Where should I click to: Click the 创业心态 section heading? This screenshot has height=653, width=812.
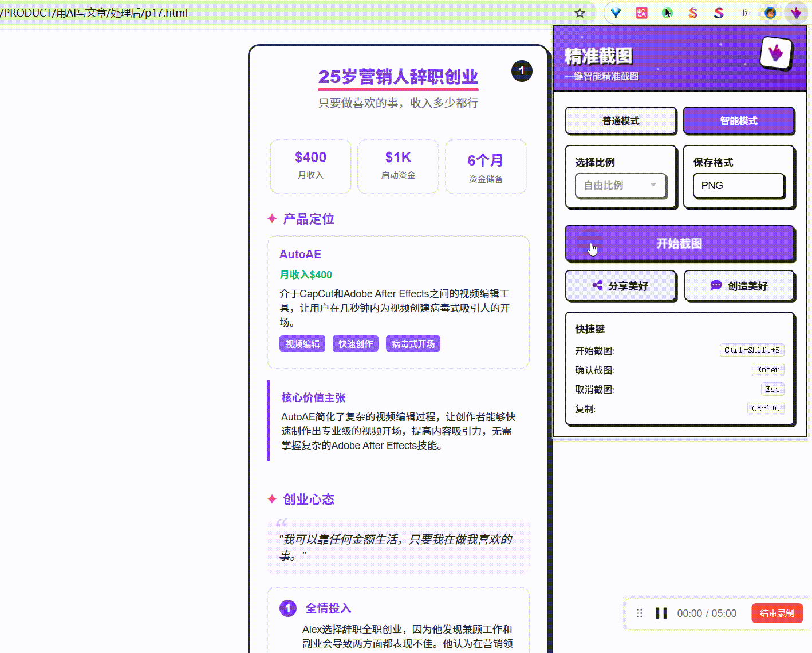coord(309,499)
